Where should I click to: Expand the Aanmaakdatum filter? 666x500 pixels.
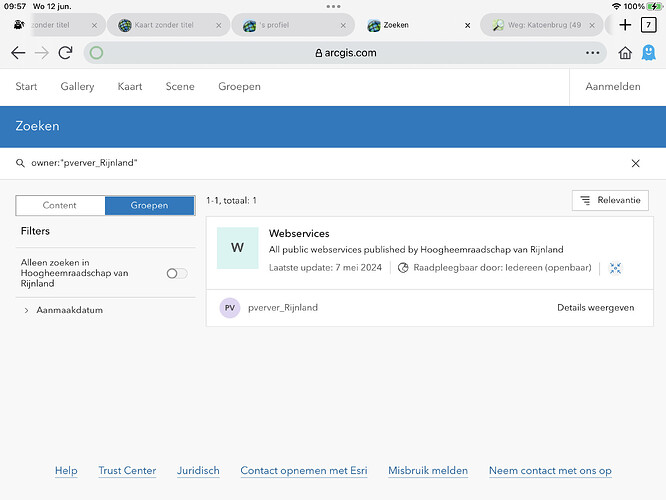point(64,310)
